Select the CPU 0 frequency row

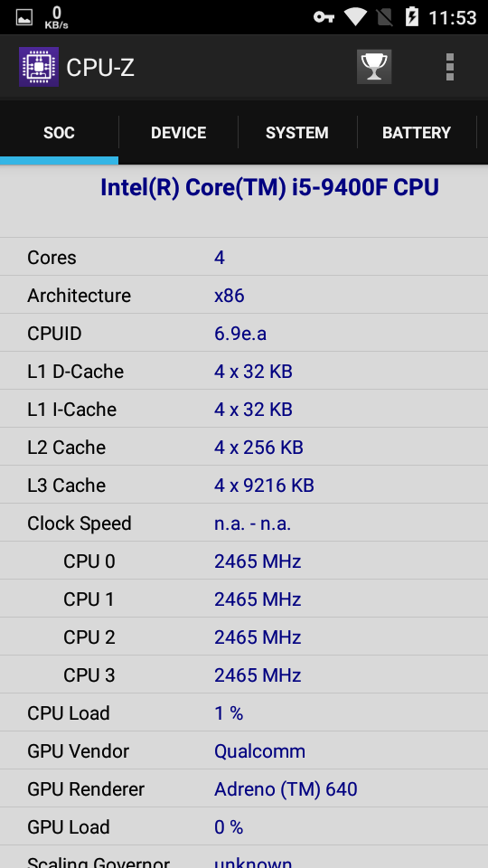point(244,561)
